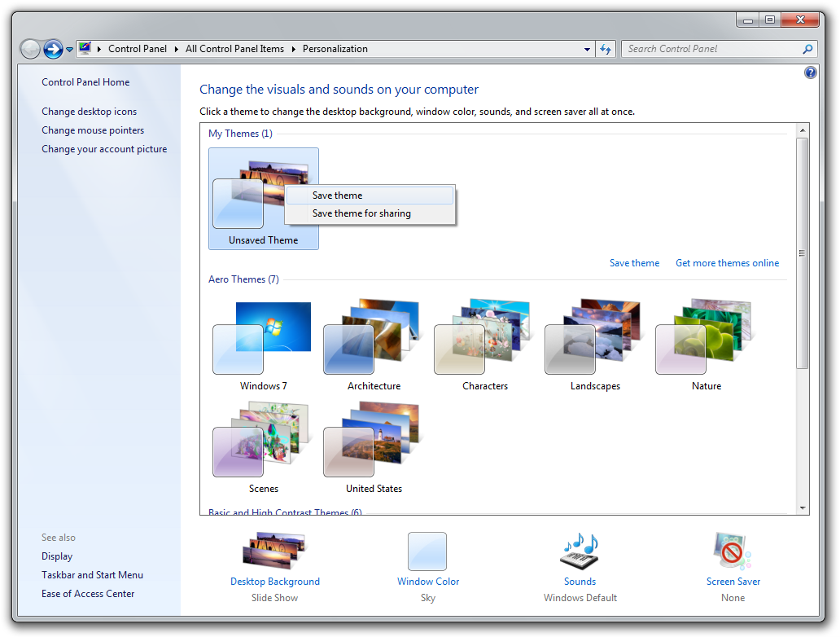
Task: Click the Sky window color swatch
Action: tap(427, 551)
